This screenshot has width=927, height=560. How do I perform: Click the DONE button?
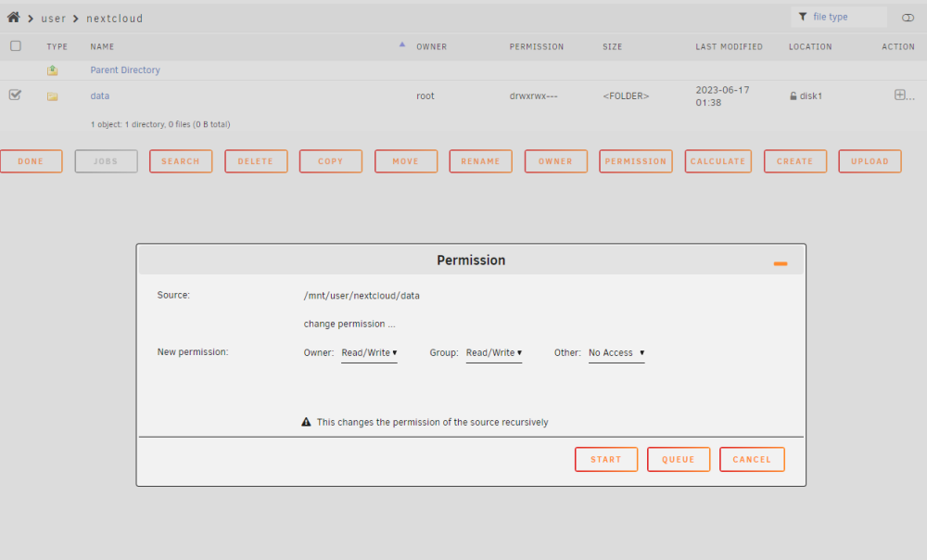(31, 160)
